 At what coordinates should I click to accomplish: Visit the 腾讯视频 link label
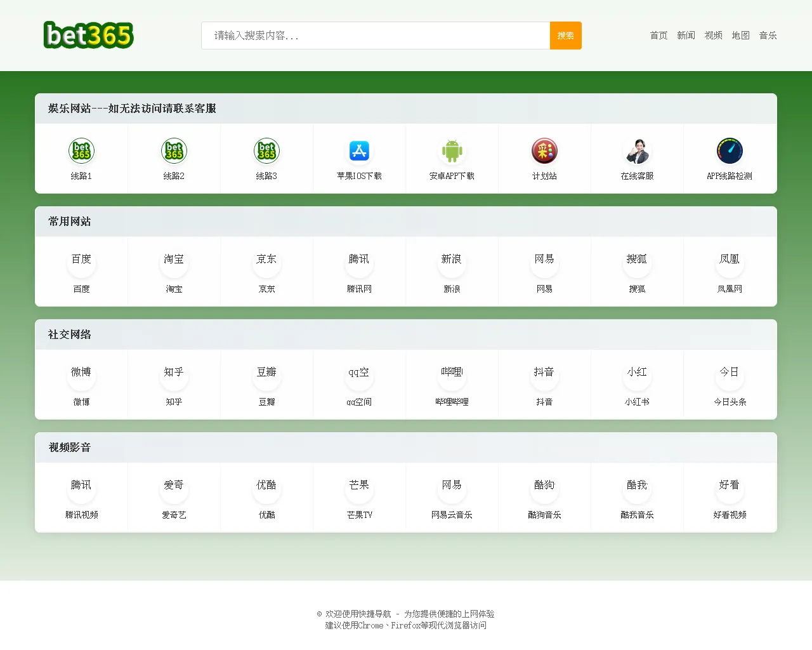point(81,515)
